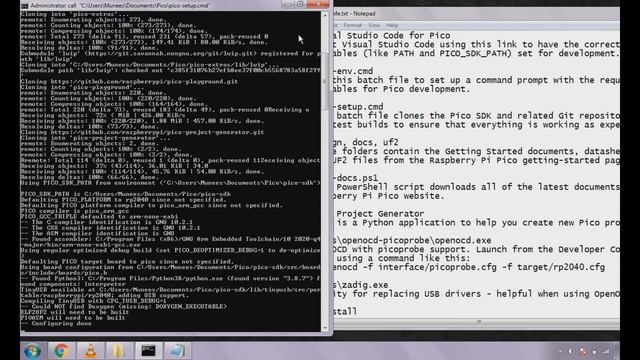
Task: Click the command prompt scrollbar down arrow
Action: click(x=325, y=327)
